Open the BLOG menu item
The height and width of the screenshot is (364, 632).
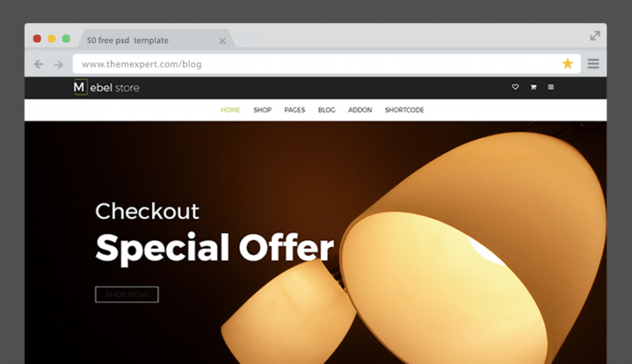(327, 110)
